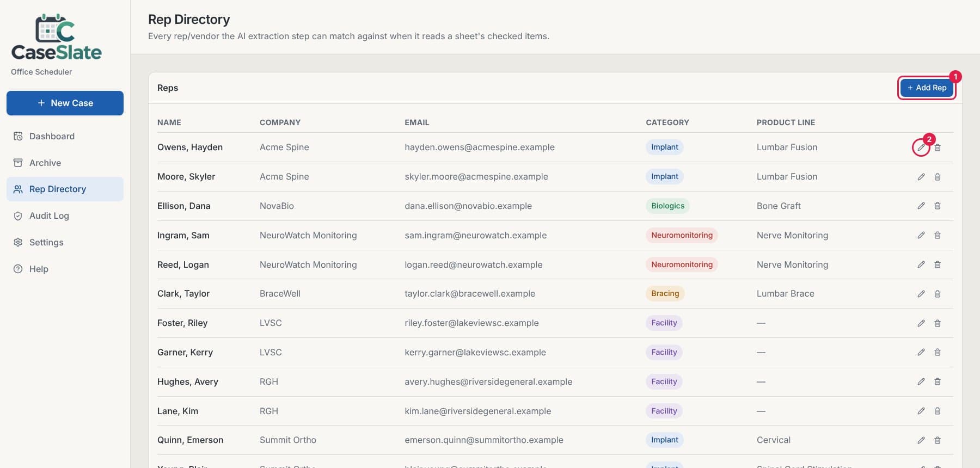Delete the Reed, Logan rep row
The image size is (980, 468).
pyautogui.click(x=938, y=264)
